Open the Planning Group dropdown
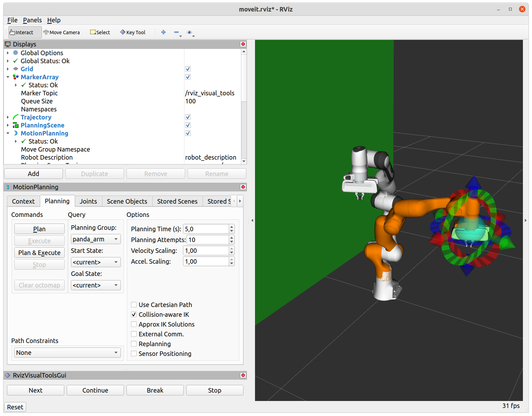Image resolution: width=532 pixels, height=416 pixels. 95,239
